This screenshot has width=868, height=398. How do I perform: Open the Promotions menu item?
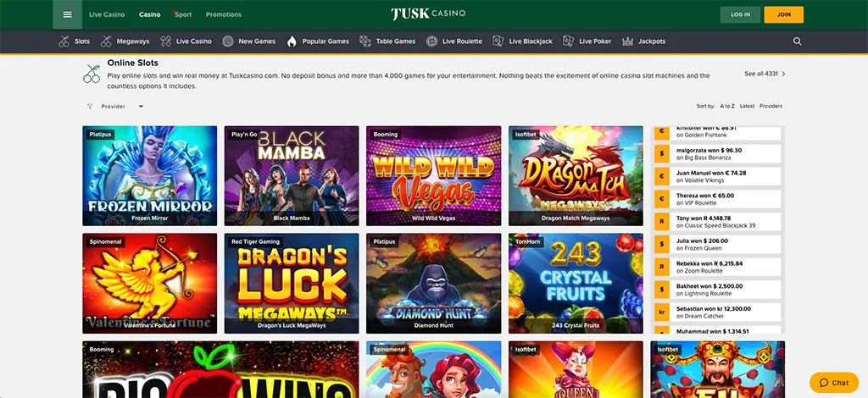click(x=224, y=14)
